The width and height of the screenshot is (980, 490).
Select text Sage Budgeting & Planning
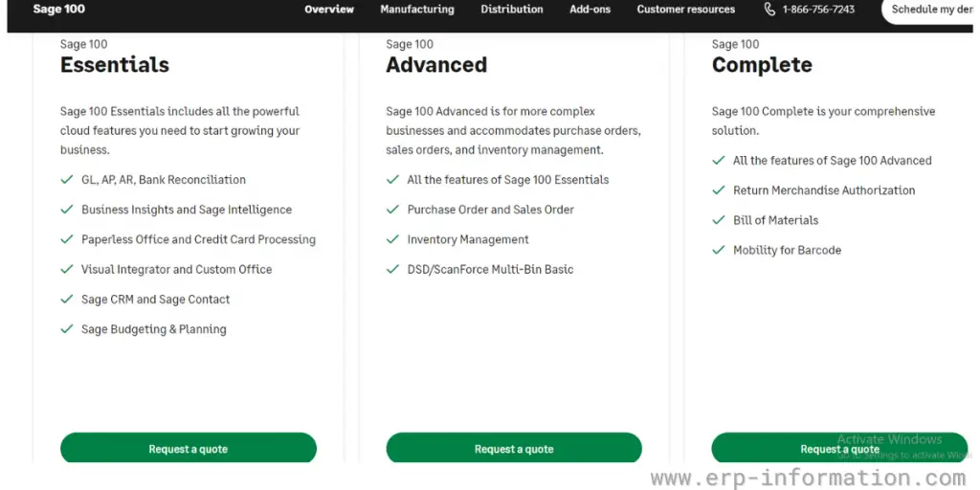click(x=154, y=329)
